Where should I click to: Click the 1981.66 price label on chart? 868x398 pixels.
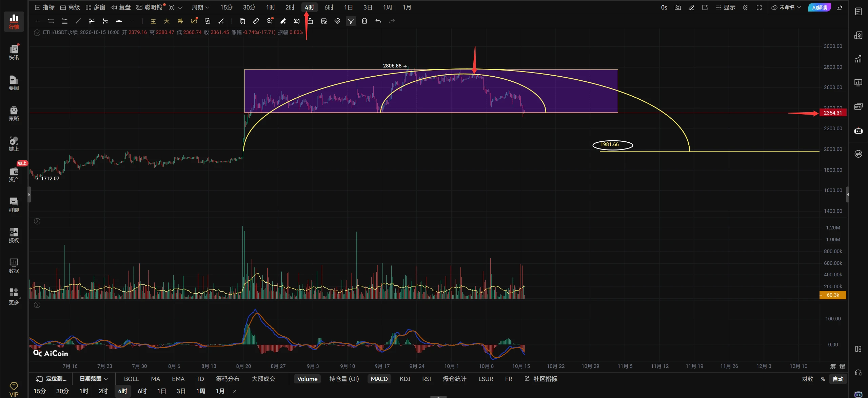click(610, 144)
